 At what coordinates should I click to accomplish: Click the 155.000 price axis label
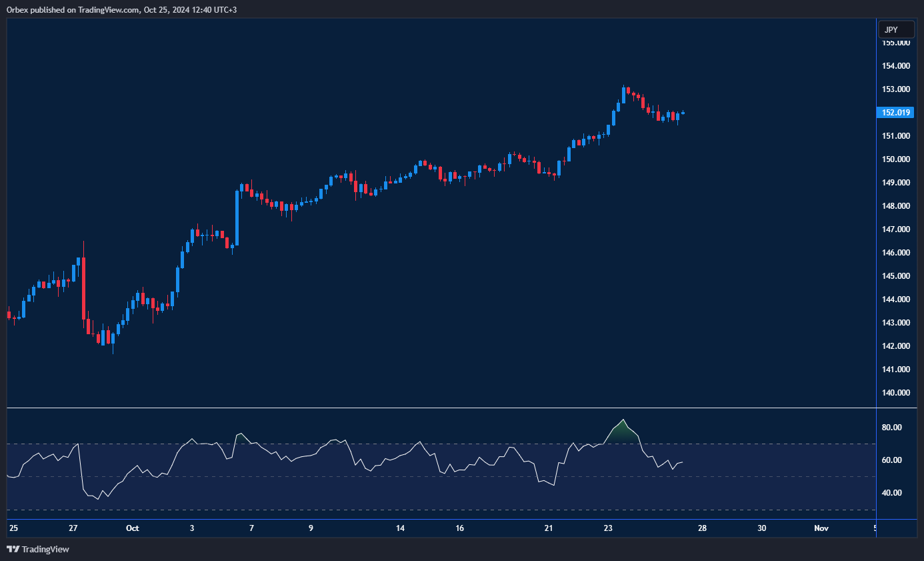(x=896, y=43)
